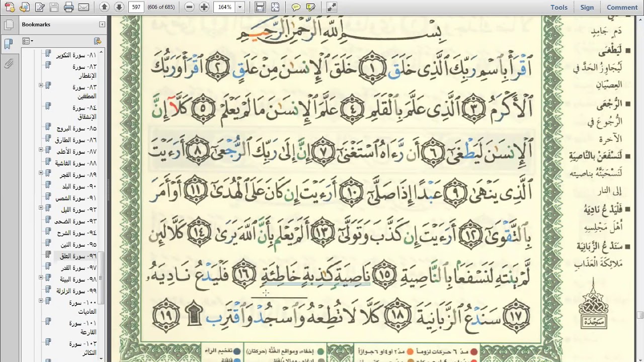Screen dimensions: 644x362
Task: Select bookmark ١٠١ سورة القارعة
Action: [83, 327]
